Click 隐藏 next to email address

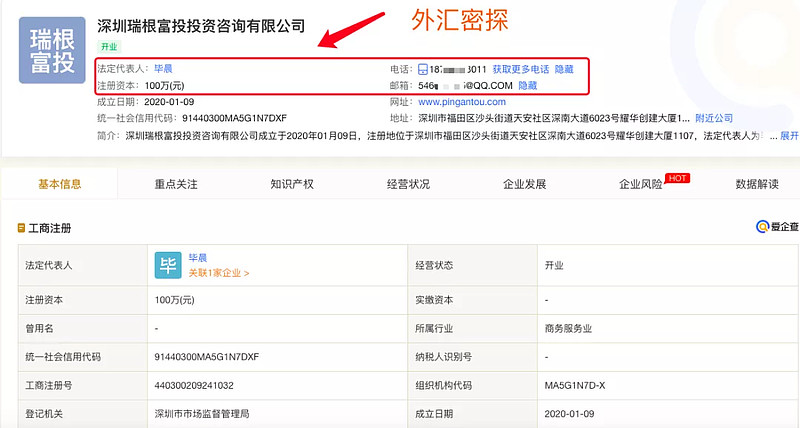[528, 86]
